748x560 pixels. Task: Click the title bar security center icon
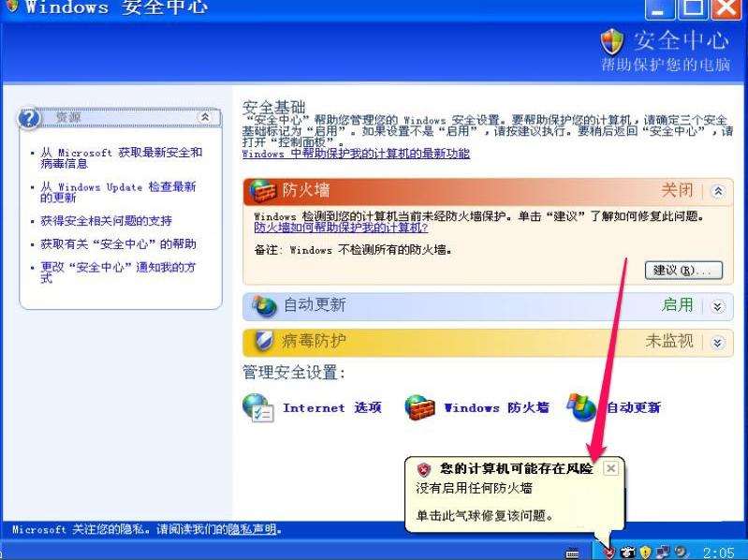tap(10, 7)
